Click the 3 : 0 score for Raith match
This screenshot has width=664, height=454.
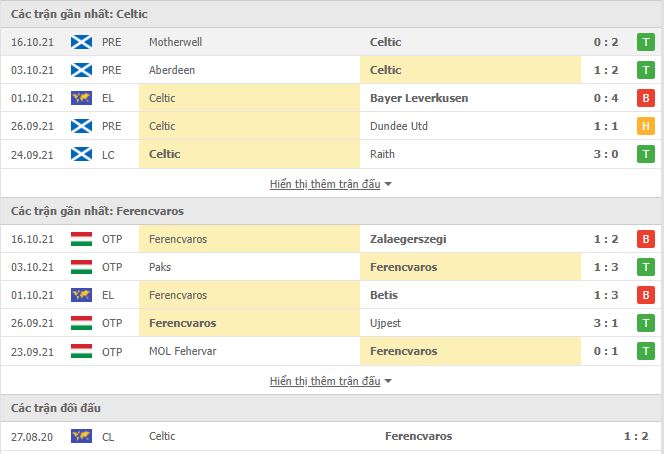click(x=606, y=154)
